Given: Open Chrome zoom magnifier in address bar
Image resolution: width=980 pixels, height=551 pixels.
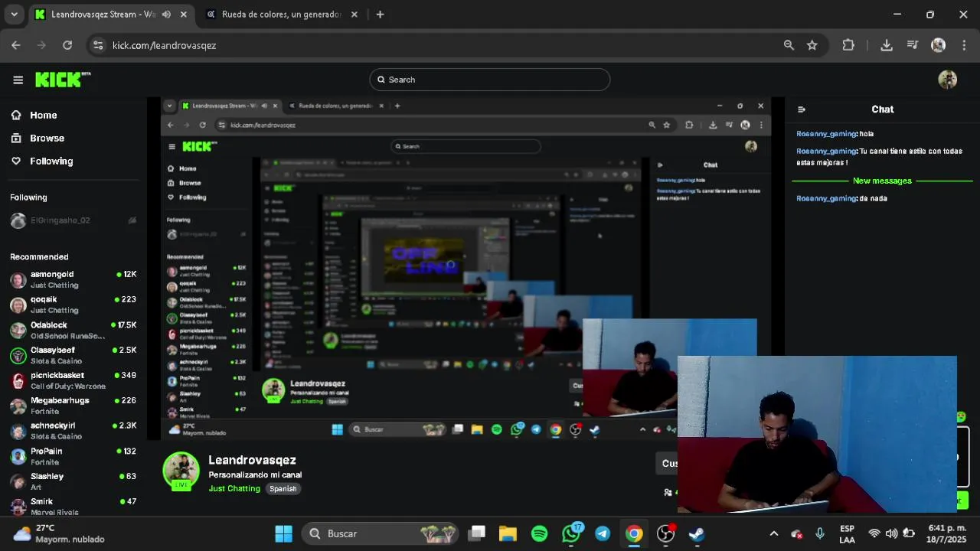Looking at the screenshot, I should [789, 45].
